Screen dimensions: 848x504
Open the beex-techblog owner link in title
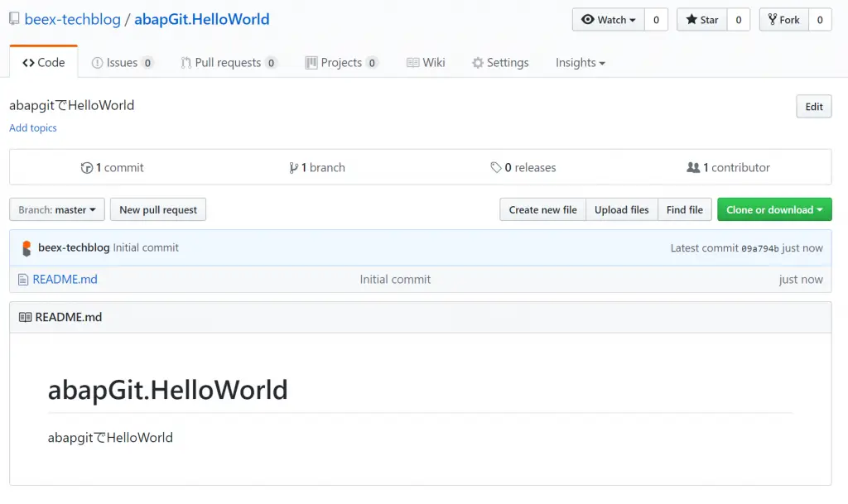tap(73, 19)
